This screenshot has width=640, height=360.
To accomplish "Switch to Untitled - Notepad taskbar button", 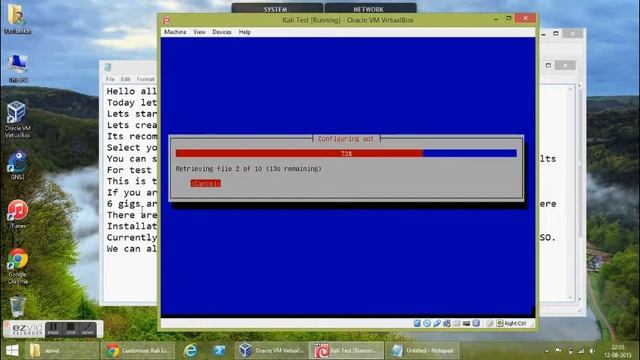I will point(422,351).
